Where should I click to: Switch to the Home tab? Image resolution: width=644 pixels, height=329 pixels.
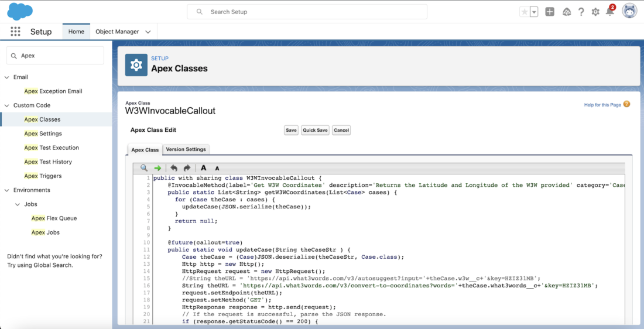[x=76, y=32]
